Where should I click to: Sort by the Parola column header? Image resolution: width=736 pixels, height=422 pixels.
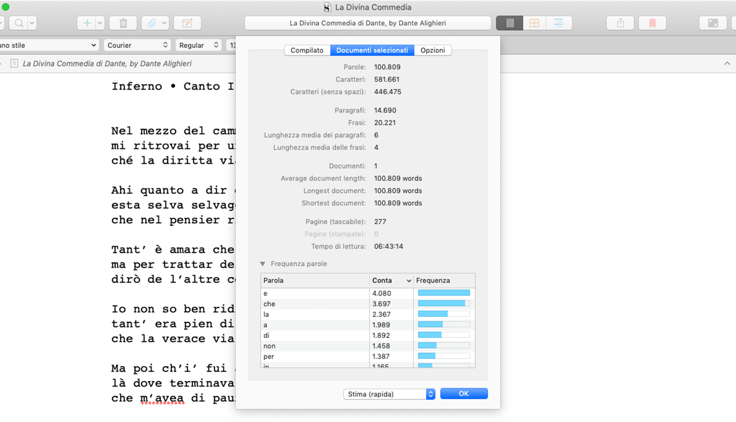(x=315, y=280)
